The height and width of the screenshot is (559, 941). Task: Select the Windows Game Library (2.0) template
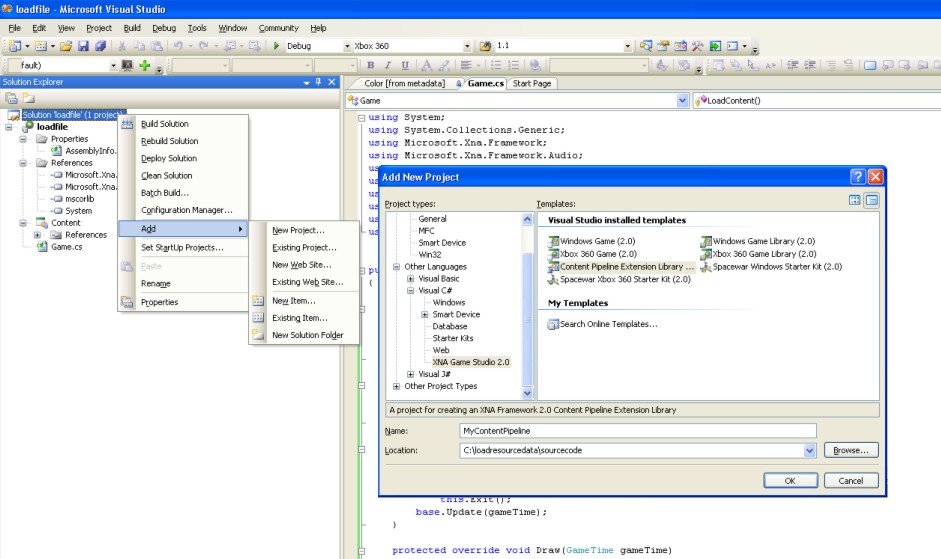pyautogui.click(x=758, y=241)
